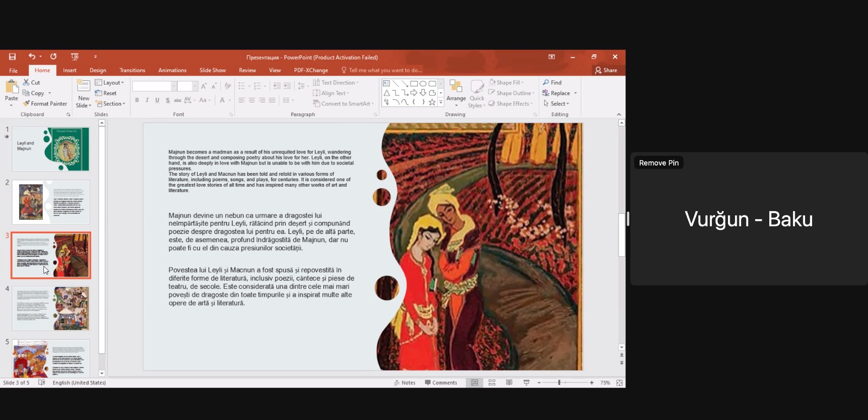
Task: Start slideshow from beginning via quick access icon
Action: pyautogui.click(x=75, y=56)
